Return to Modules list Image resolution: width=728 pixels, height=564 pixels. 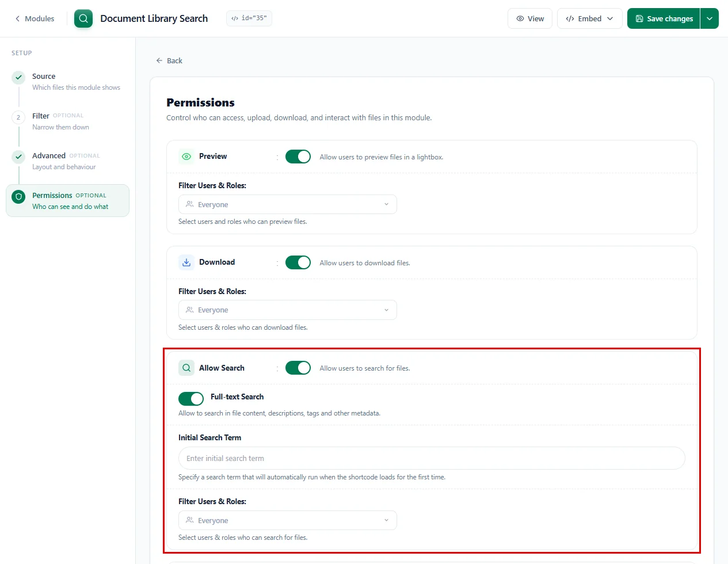click(35, 18)
